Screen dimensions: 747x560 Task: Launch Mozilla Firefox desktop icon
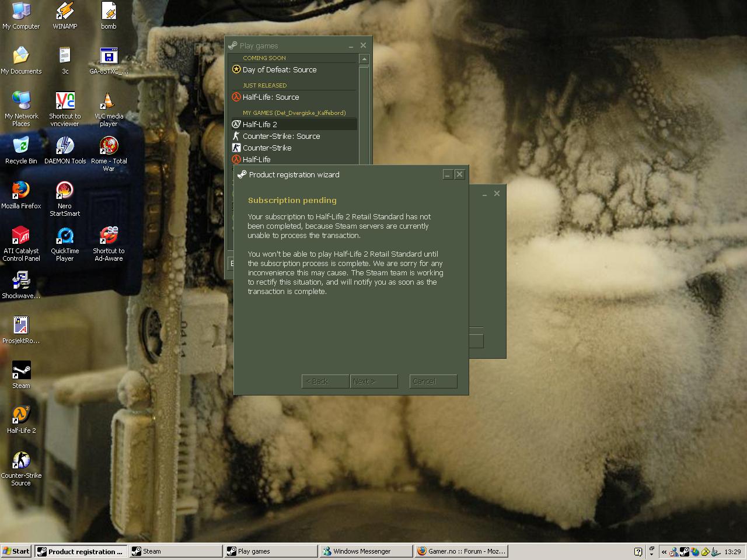point(21,195)
